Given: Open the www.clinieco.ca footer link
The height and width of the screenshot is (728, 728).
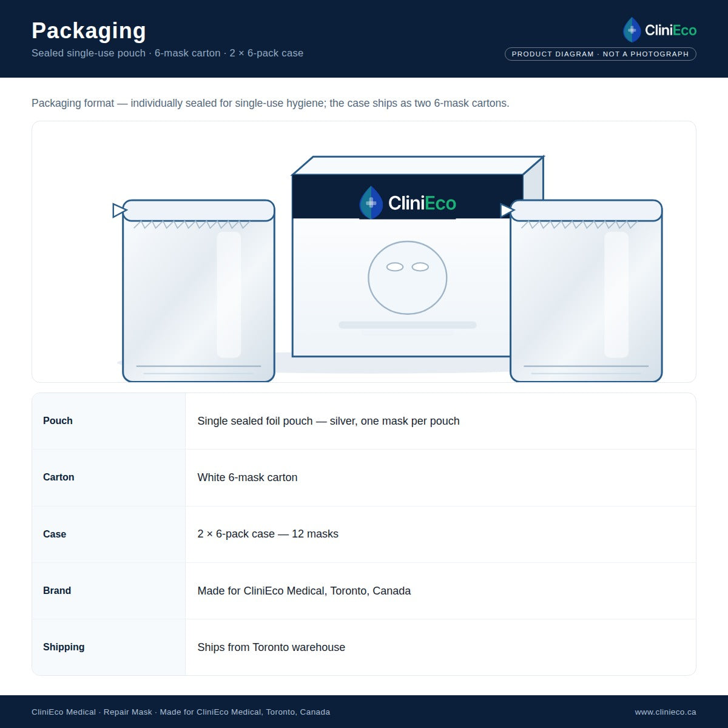Looking at the screenshot, I should point(666,712).
